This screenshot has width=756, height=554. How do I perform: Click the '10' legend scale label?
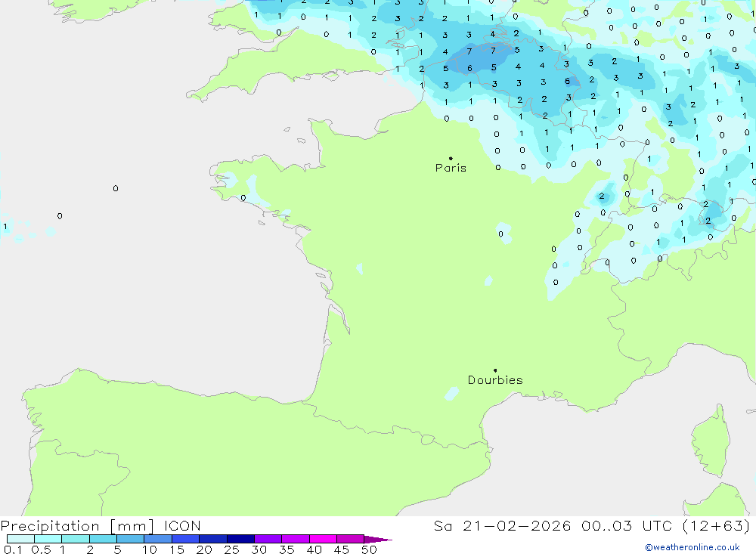[x=150, y=549]
